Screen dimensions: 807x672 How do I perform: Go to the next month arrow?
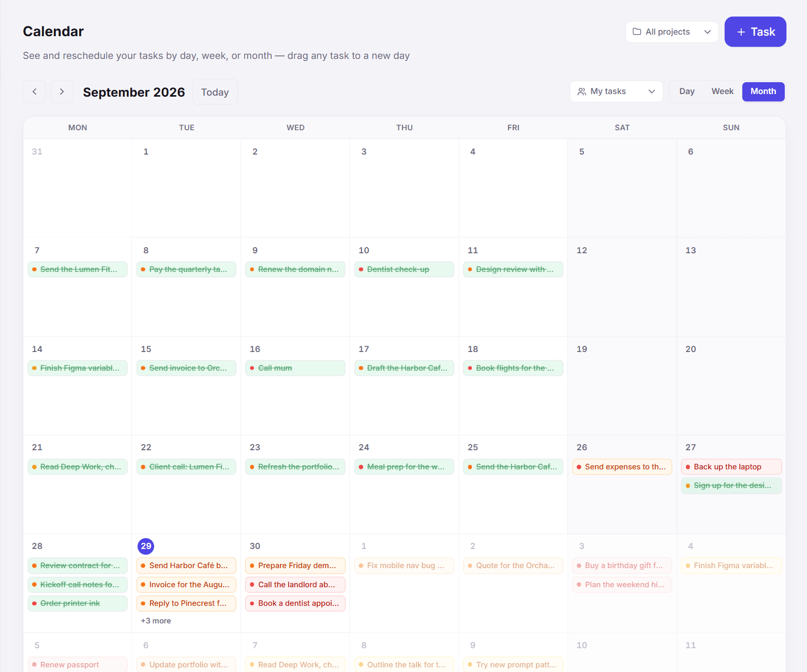click(62, 92)
